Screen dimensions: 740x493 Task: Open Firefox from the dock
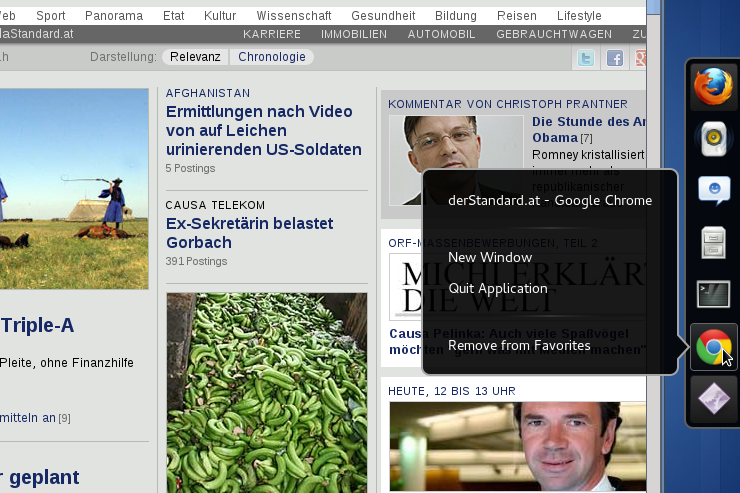(x=713, y=85)
